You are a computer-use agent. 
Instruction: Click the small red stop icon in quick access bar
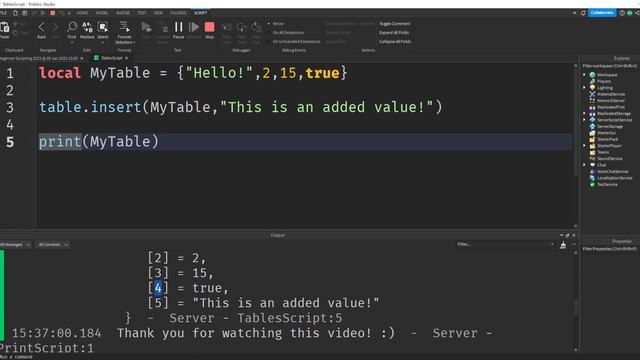[53, 13]
